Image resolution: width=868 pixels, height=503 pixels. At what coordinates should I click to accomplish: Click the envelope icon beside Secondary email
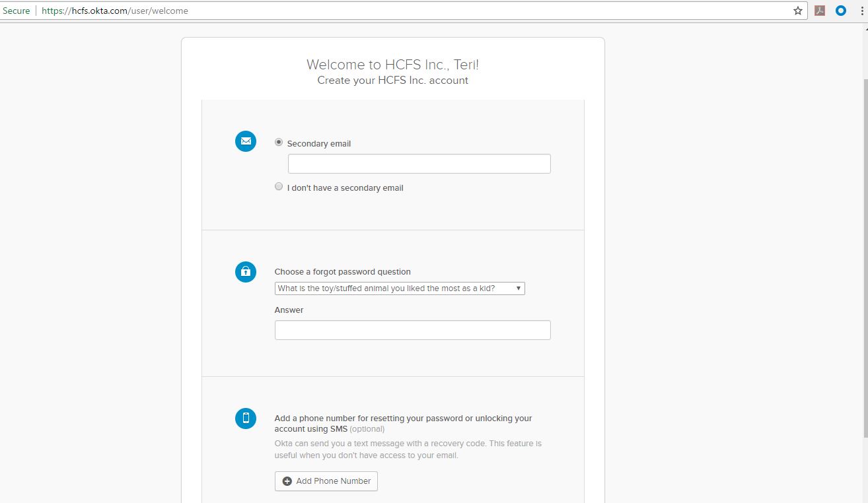[246, 141]
